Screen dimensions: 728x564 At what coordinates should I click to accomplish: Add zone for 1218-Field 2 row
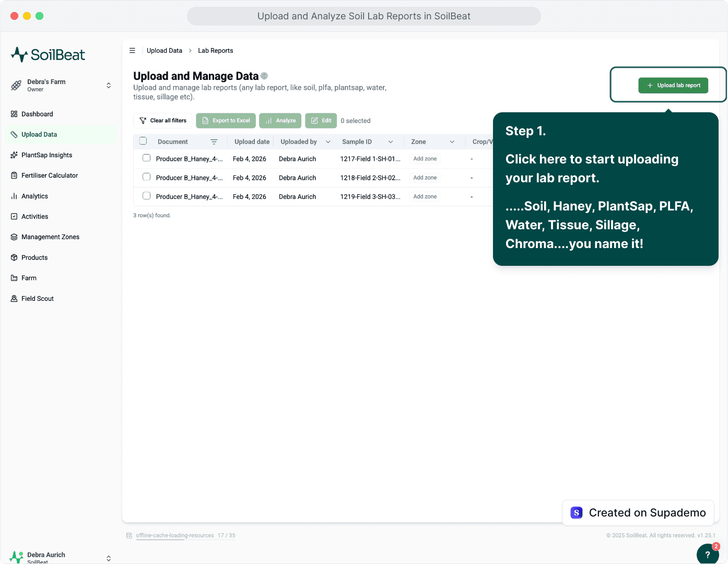425,178
